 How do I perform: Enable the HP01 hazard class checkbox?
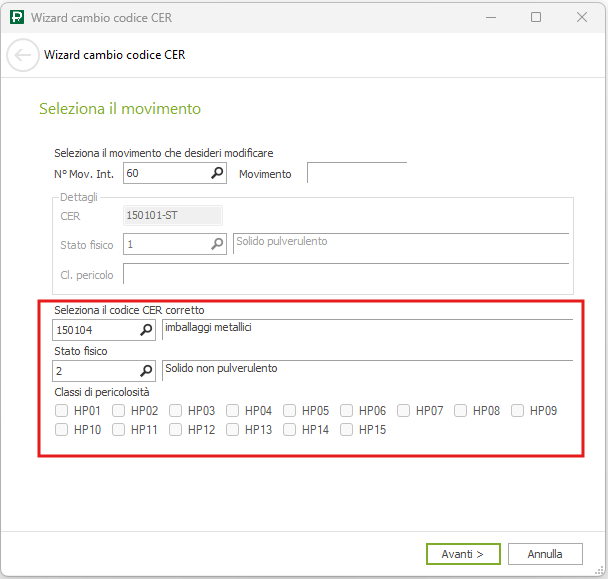(x=62, y=410)
